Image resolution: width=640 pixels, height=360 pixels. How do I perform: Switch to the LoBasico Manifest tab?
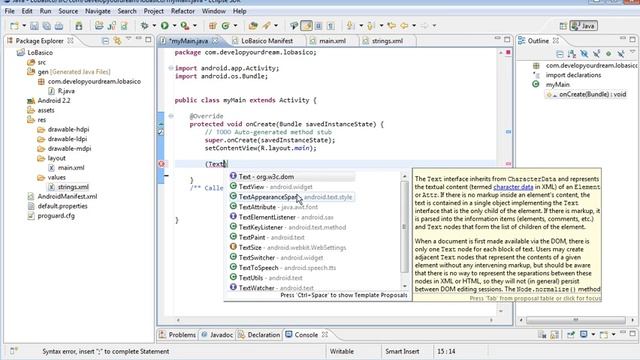point(267,41)
